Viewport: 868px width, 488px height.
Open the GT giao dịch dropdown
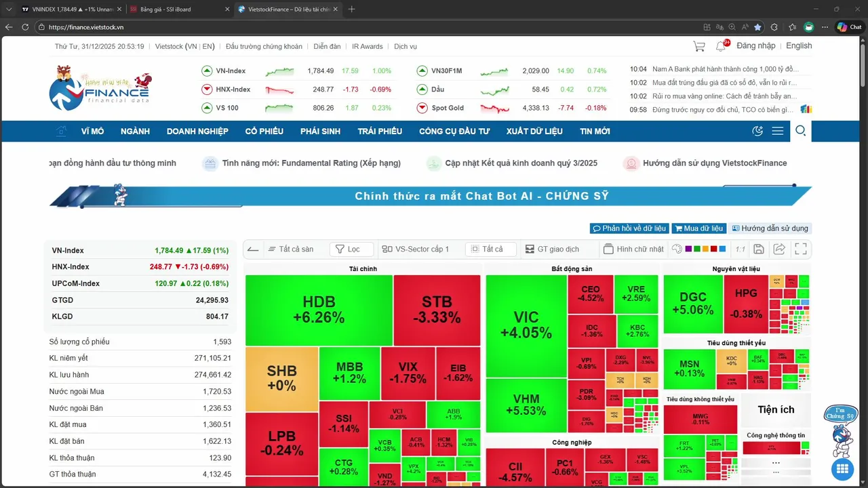coord(552,249)
